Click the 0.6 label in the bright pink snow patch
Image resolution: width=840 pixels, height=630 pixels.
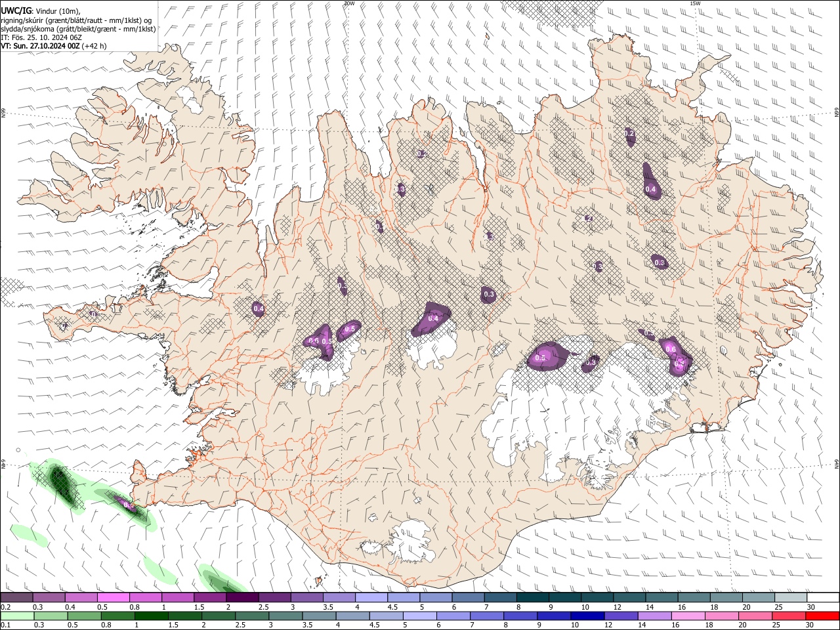pos(671,349)
